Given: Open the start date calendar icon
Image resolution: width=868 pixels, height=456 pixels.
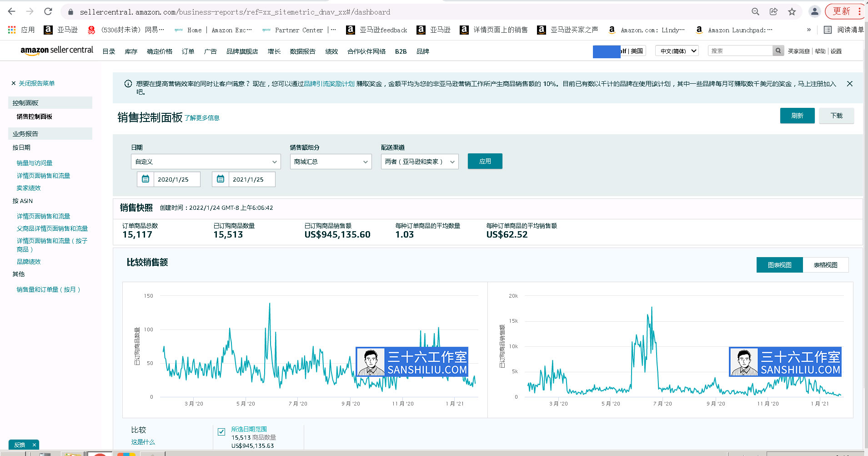Looking at the screenshot, I should tap(146, 179).
